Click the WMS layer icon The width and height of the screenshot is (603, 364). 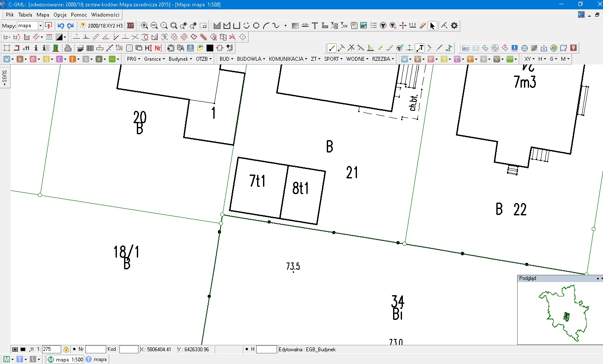coord(466,48)
